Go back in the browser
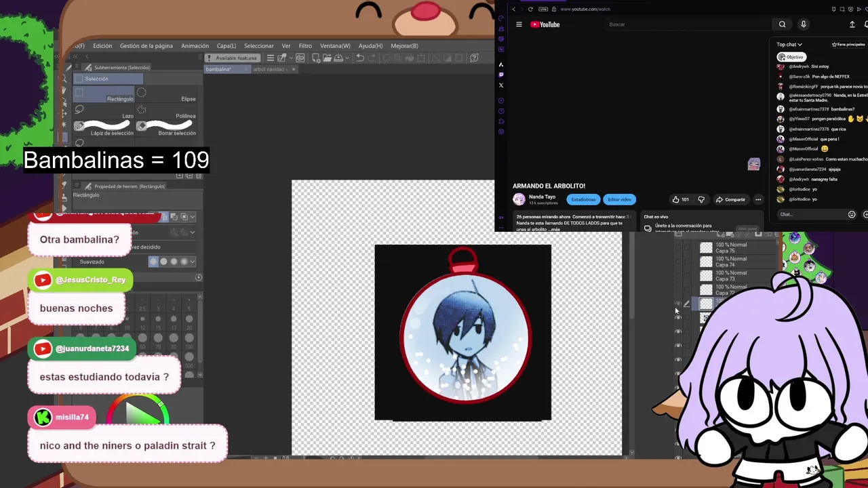This screenshot has width=868, height=488. [x=514, y=9]
